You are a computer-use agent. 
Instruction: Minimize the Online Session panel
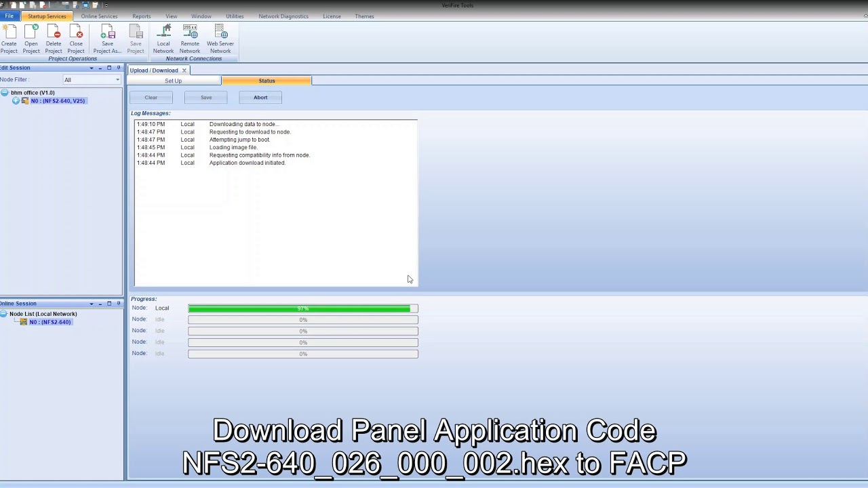pyautogui.click(x=100, y=304)
